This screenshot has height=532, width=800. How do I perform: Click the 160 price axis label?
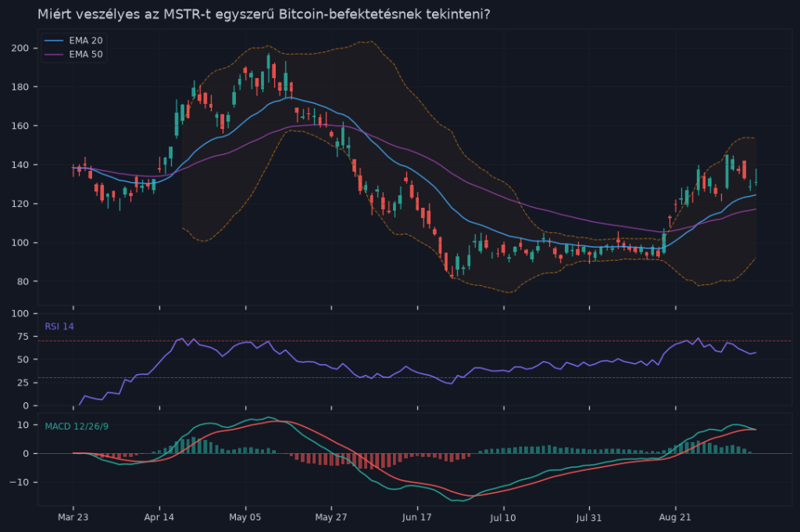20,126
